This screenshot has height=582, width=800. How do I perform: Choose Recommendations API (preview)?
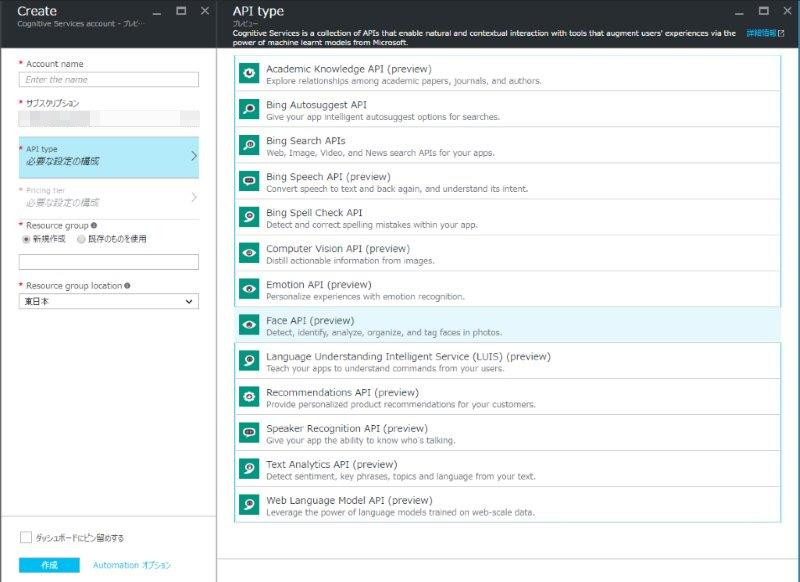click(507, 397)
